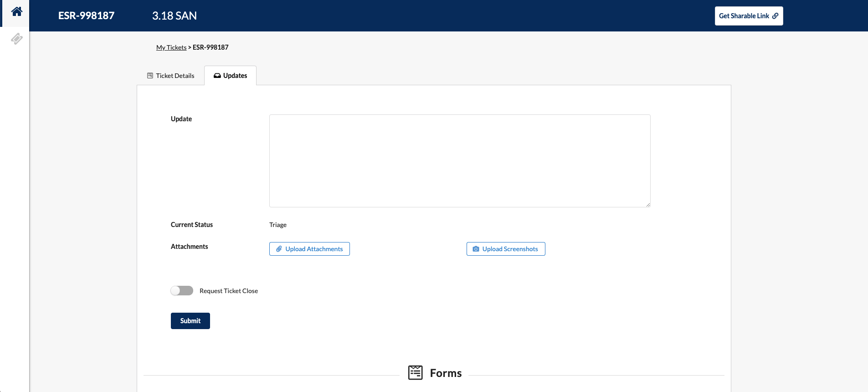Screen dimensions: 868x392
Task: Click the Request Ticket Close label
Action: coord(229,291)
